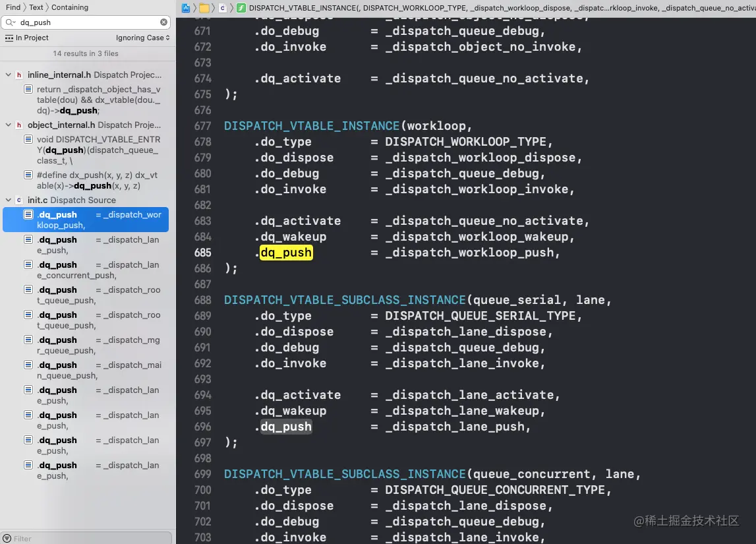The width and height of the screenshot is (756, 544).
Task: Click dq_push on line 696
Action: coord(287,427)
